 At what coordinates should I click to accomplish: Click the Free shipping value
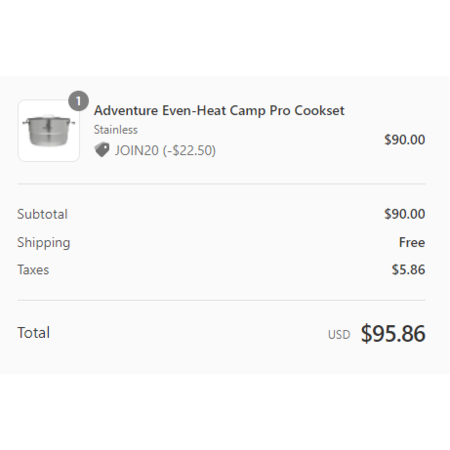coord(412,242)
